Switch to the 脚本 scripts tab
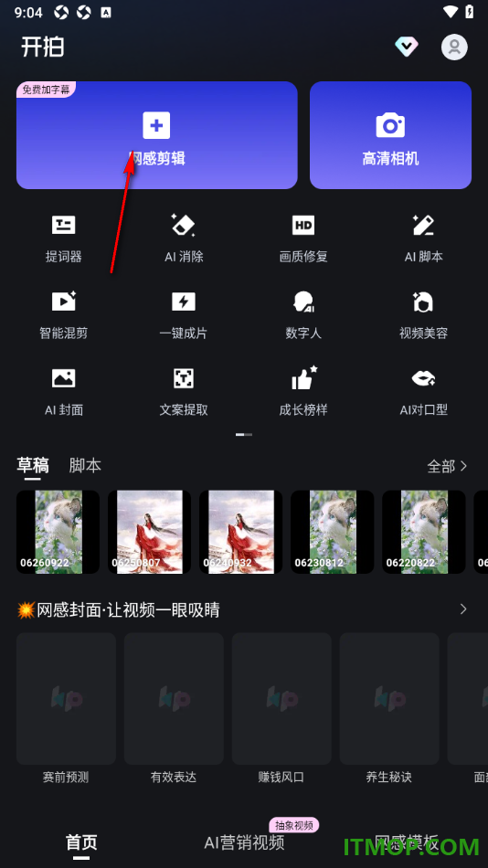The height and width of the screenshot is (868, 488). (x=85, y=466)
